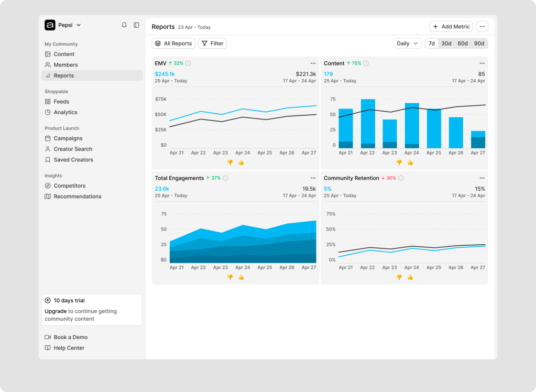536x392 pixels.
Task: Open the All Reports selector
Action: pyautogui.click(x=173, y=43)
